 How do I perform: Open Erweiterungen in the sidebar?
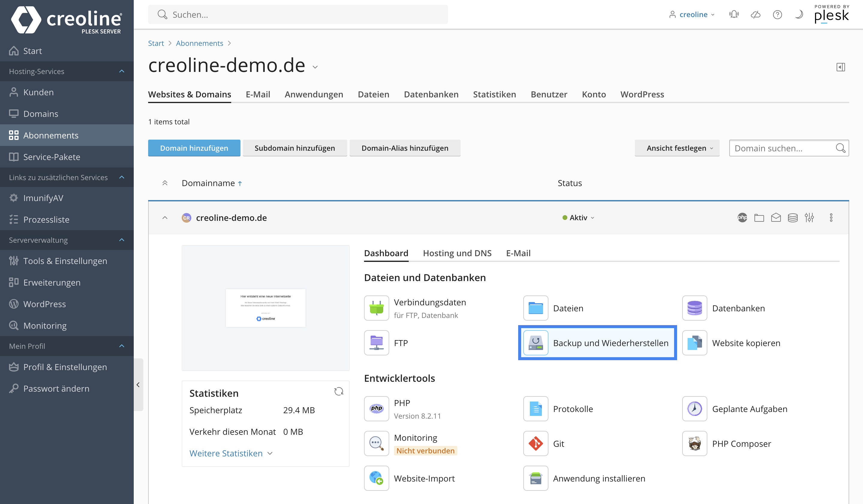pyautogui.click(x=67, y=282)
